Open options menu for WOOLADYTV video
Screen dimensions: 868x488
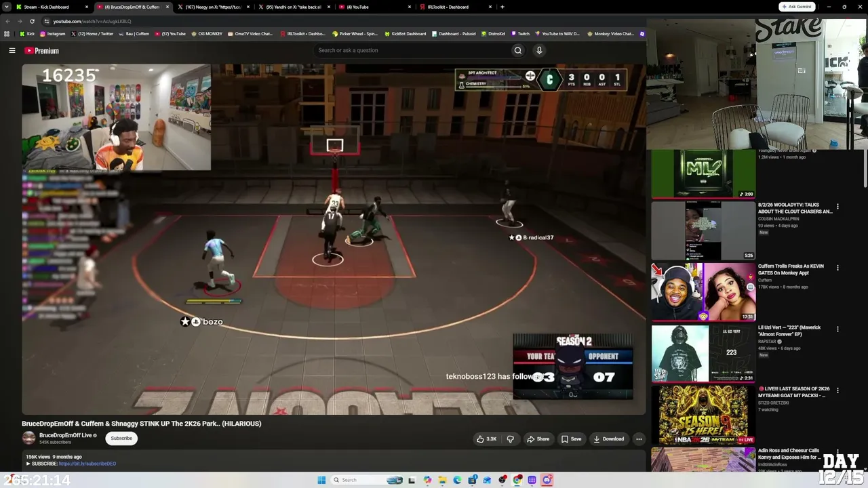click(837, 207)
